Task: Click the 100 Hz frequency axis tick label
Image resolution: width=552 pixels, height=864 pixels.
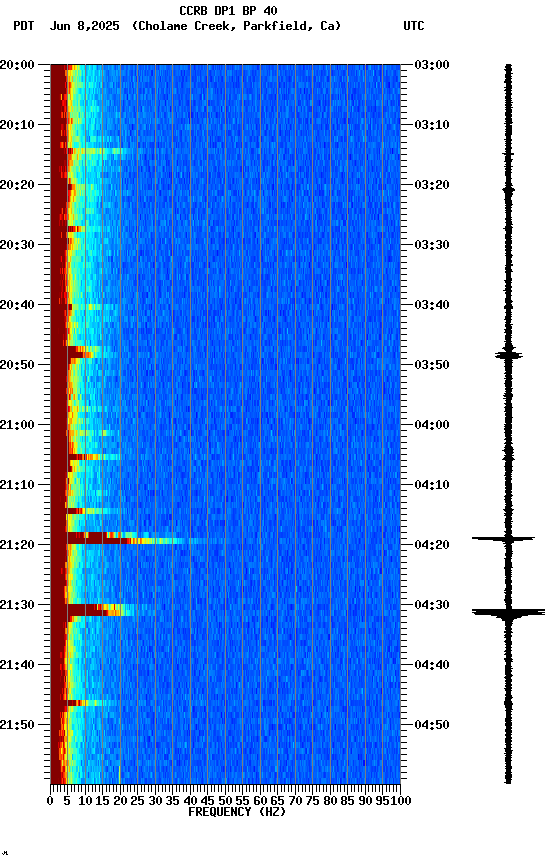Action: click(401, 801)
